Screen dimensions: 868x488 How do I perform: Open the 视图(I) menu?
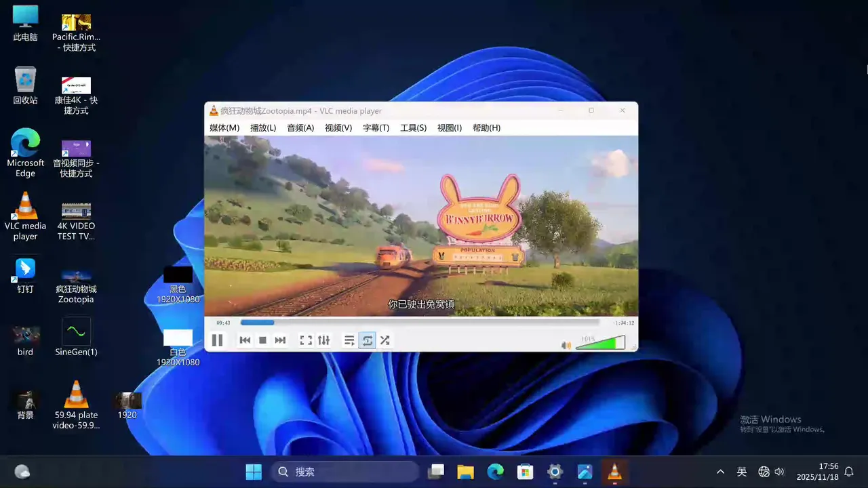tap(450, 127)
